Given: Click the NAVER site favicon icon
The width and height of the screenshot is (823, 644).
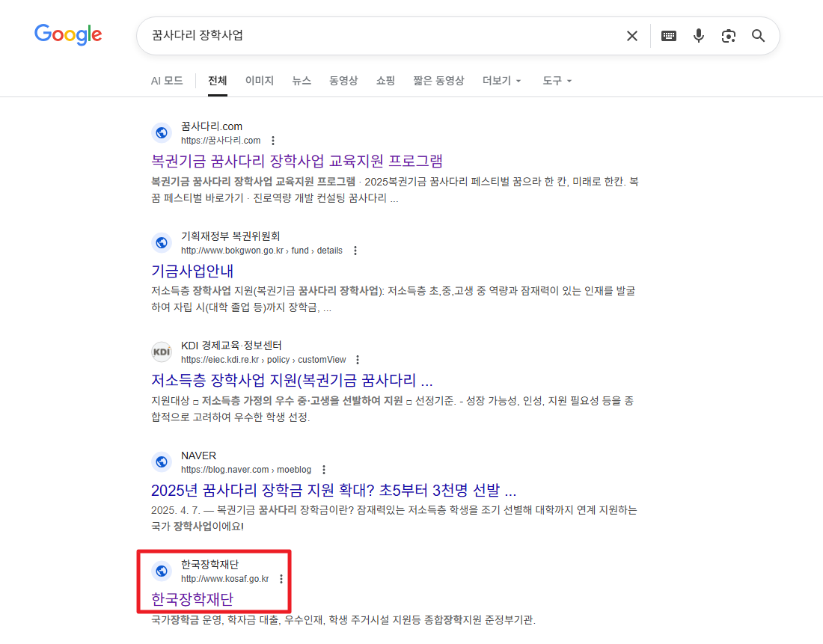Looking at the screenshot, I should [162, 461].
